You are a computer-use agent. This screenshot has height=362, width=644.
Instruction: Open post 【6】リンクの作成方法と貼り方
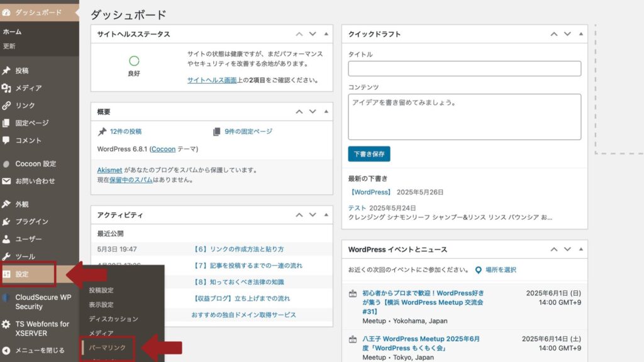coord(238,249)
